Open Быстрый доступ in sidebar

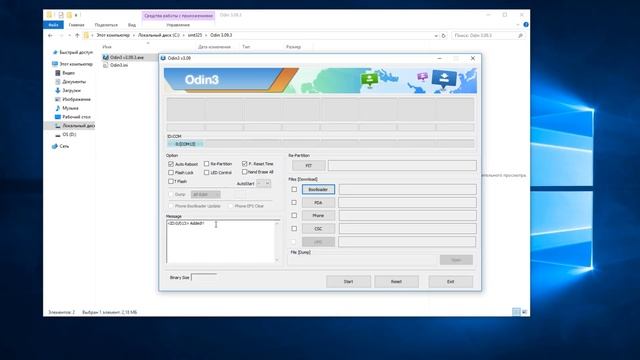click(73, 52)
